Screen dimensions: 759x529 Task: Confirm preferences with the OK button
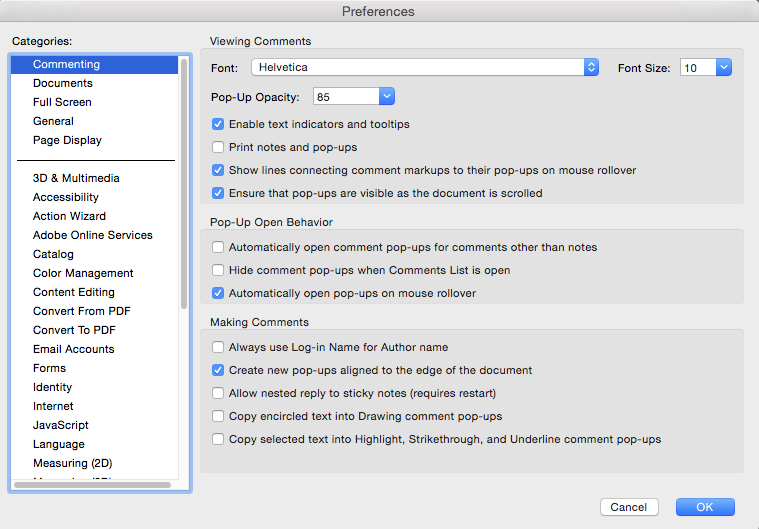(705, 507)
